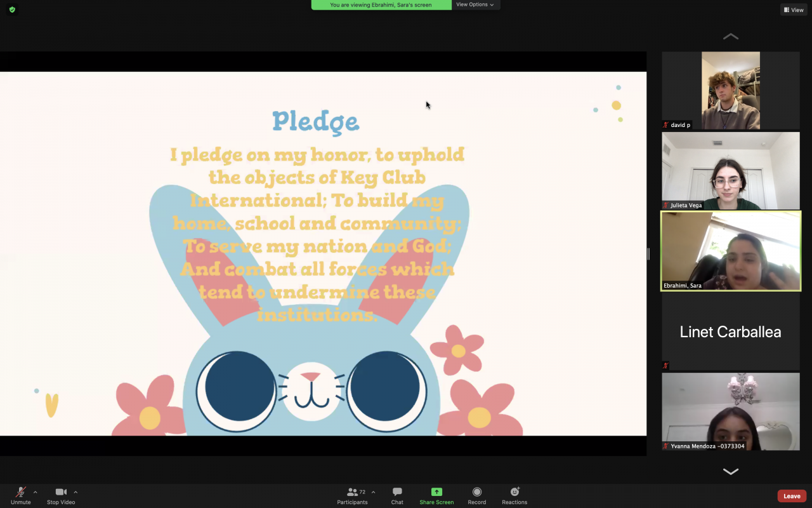Expand audio options arrow beside Unmute
This screenshot has height=508, width=812.
coord(35,492)
